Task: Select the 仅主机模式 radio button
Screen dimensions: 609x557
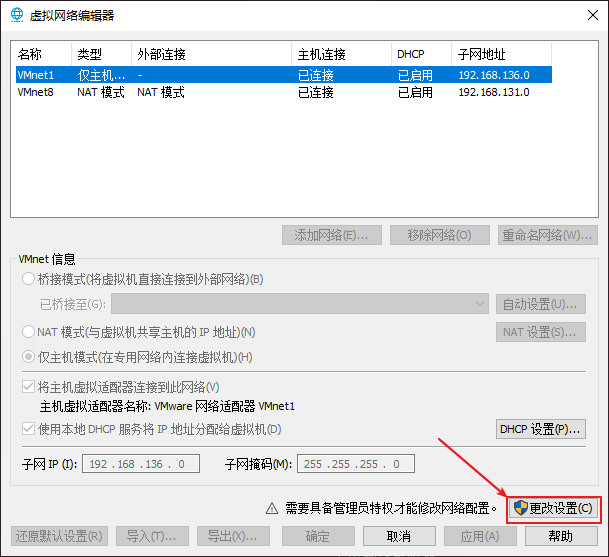Action: (28, 357)
